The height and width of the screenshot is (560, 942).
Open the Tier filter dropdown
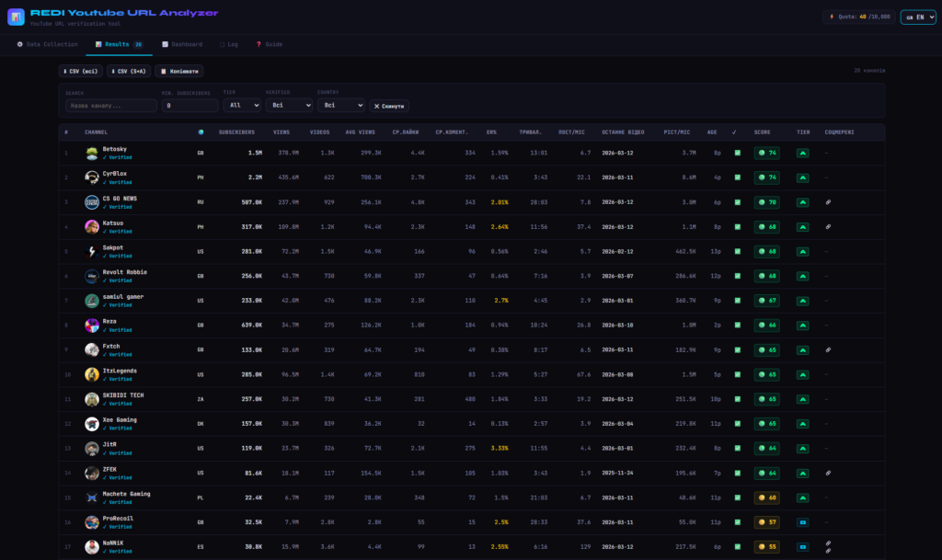pyautogui.click(x=241, y=106)
